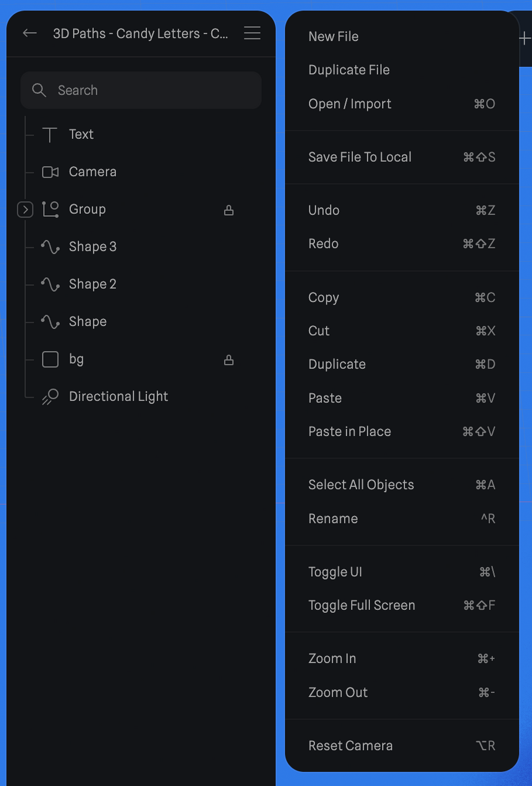Select the Shape 3 waveform icon
This screenshot has width=532, height=786.
coord(50,246)
